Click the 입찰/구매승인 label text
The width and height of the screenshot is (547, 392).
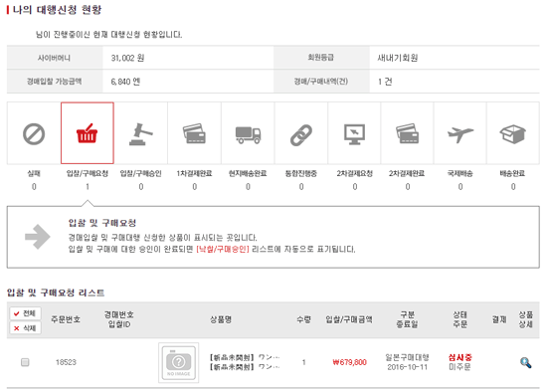pyautogui.click(x=141, y=173)
